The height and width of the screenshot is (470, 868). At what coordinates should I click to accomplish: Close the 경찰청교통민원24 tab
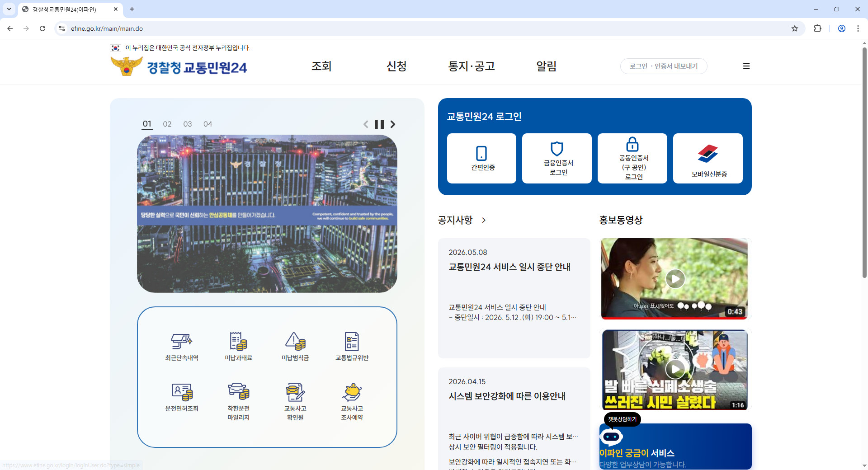(116, 9)
